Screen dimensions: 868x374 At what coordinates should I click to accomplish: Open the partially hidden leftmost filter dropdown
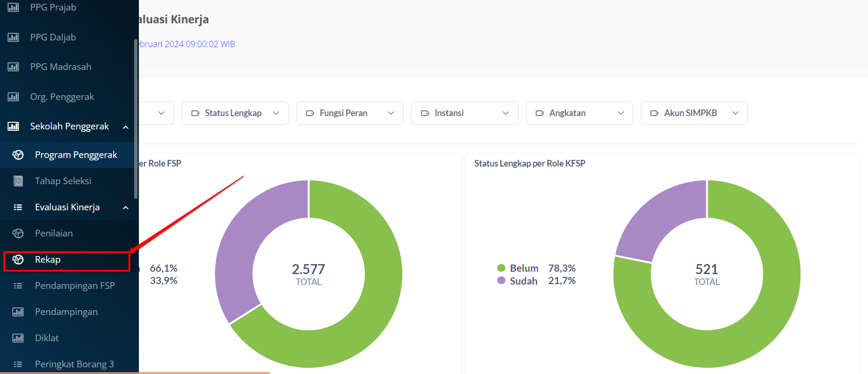coord(156,113)
